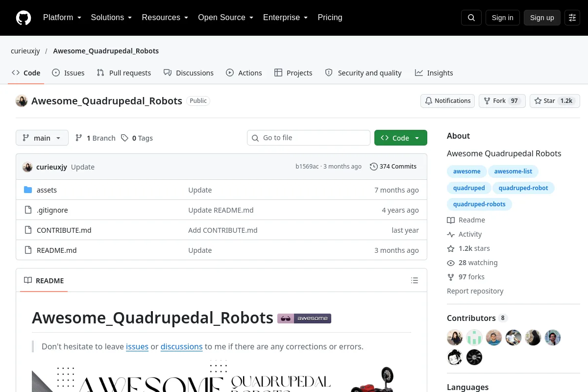Click the pulse icon next to Activity
The width and height of the screenshot is (588, 392).
click(x=451, y=235)
